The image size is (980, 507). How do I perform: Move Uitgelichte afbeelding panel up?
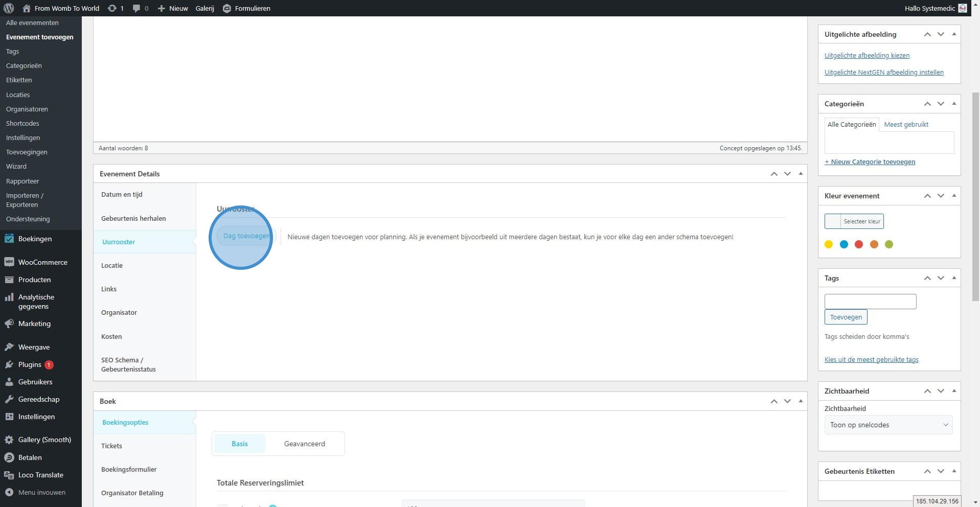coord(927,34)
